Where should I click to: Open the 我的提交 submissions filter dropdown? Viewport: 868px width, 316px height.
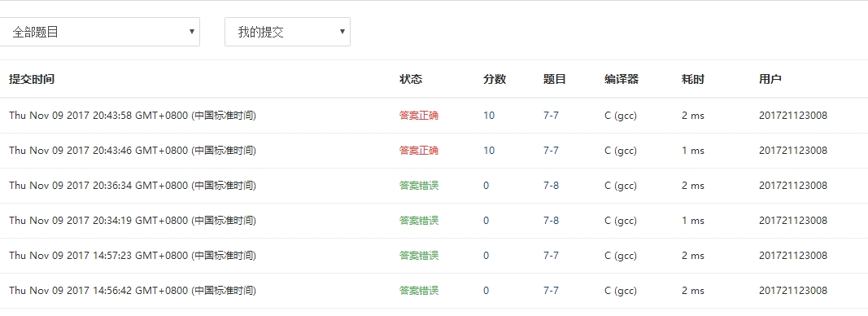pos(287,32)
